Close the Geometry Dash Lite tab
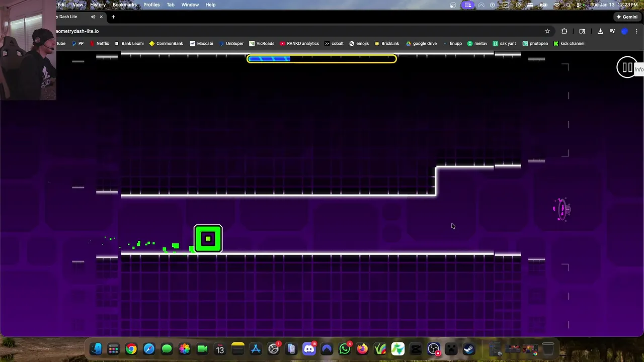The height and width of the screenshot is (362, 644). pos(101,17)
